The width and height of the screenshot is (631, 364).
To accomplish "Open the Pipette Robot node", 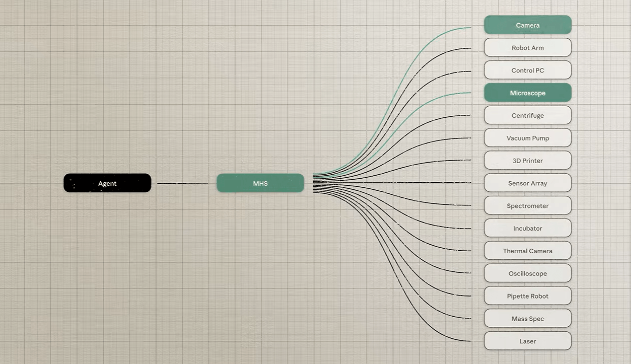I will [x=528, y=296].
